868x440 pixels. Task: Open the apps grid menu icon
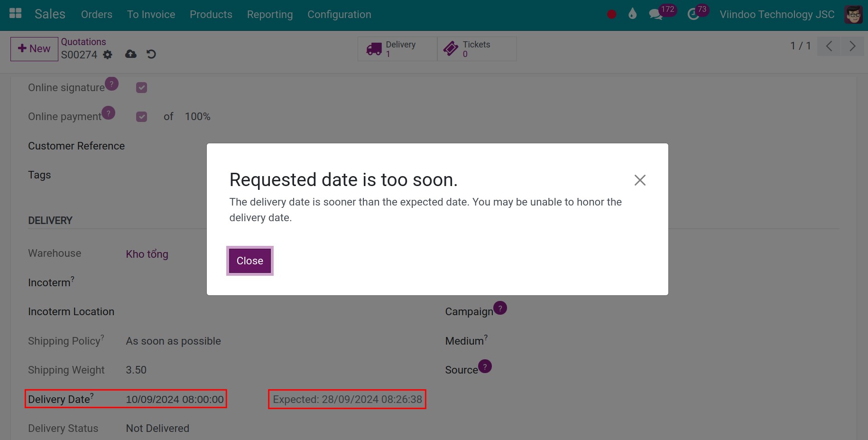click(16, 13)
